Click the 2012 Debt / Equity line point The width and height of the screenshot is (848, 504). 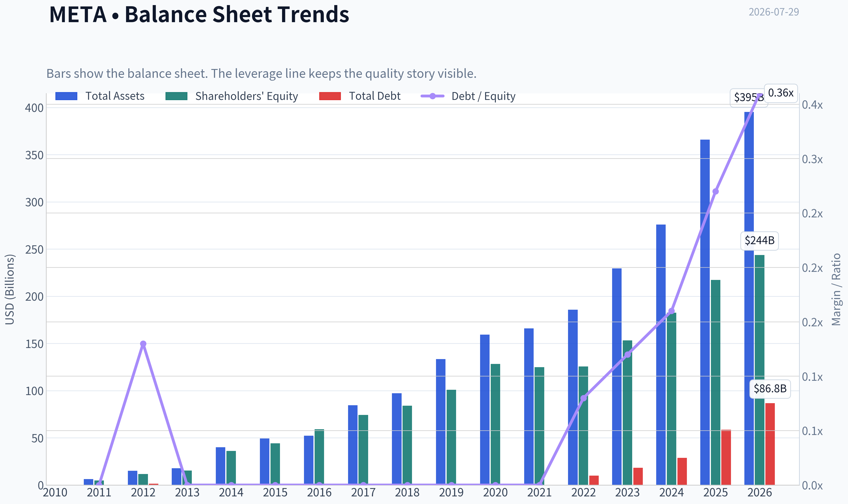[x=143, y=344]
